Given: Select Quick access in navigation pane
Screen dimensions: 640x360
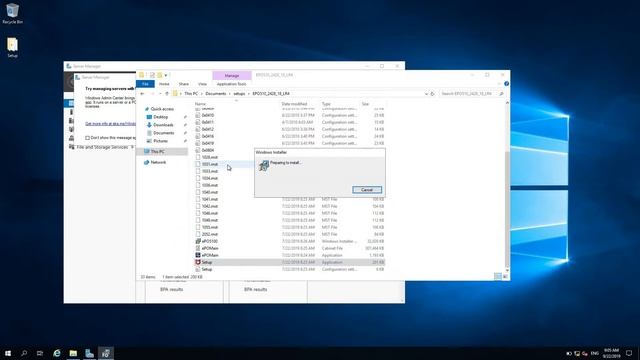Looking at the screenshot, I should pyautogui.click(x=162, y=109).
